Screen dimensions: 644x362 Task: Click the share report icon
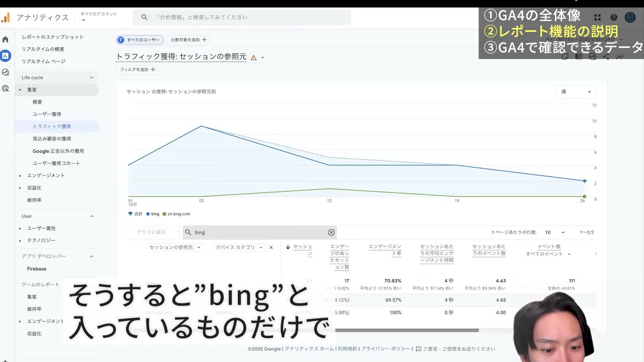coord(606,57)
